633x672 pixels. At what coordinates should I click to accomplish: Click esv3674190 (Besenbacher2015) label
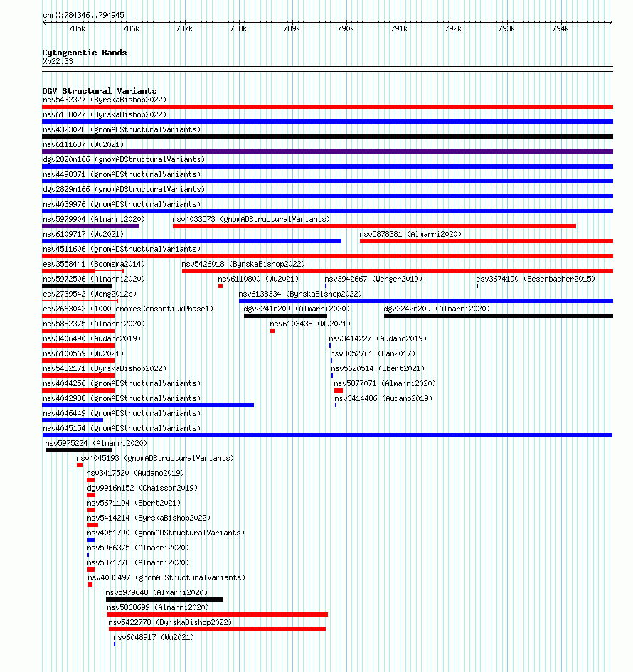click(x=536, y=279)
